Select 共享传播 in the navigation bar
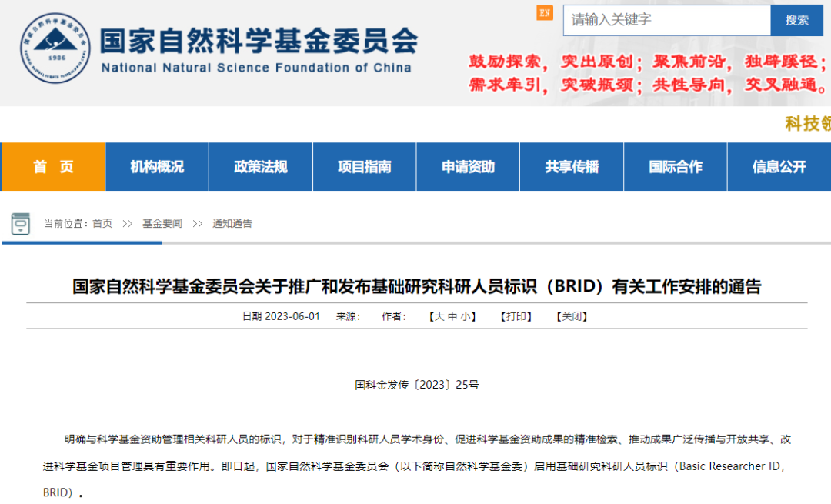The width and height of the screenshot is (831, 504). pyautogui.click(x=572, y=167)
